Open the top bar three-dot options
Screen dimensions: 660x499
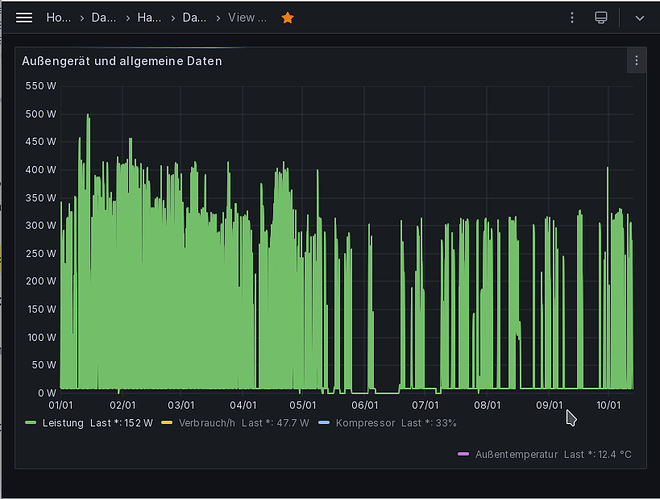coord(572,18)
